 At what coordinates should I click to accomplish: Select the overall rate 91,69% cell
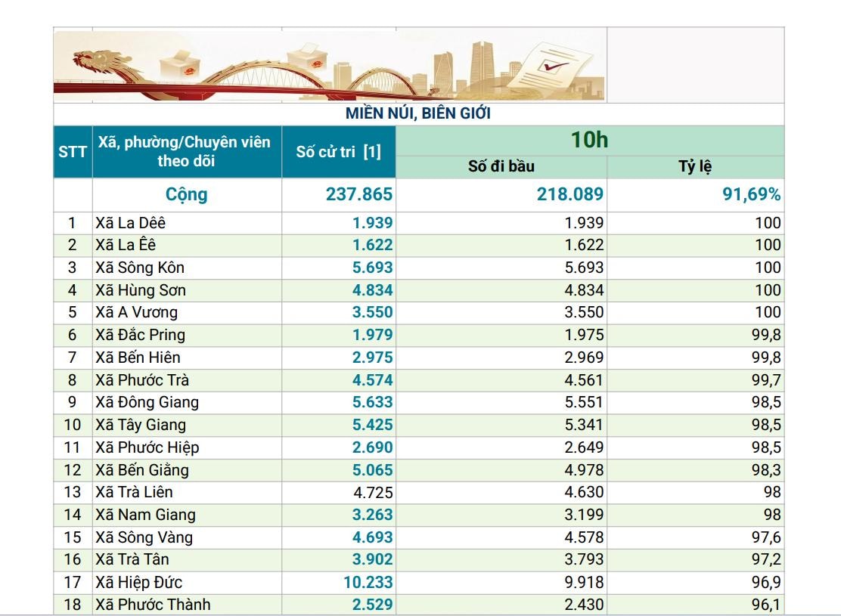(x=749, y=194)
